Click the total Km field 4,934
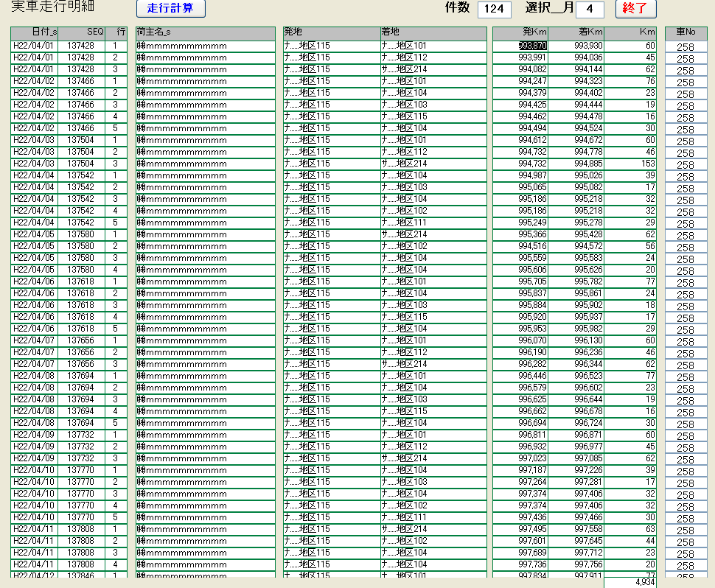 pyautogui.click(x=630, y=582)
